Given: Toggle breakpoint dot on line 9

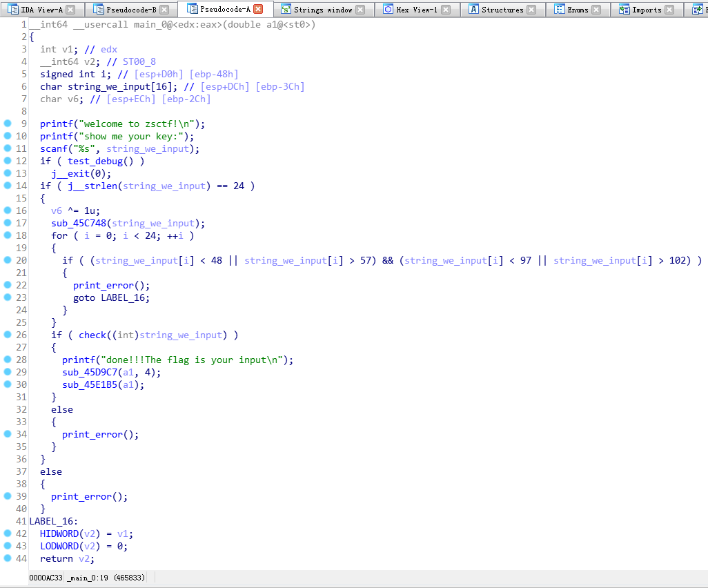Looking at the screenshot, I should coord(8,124).
